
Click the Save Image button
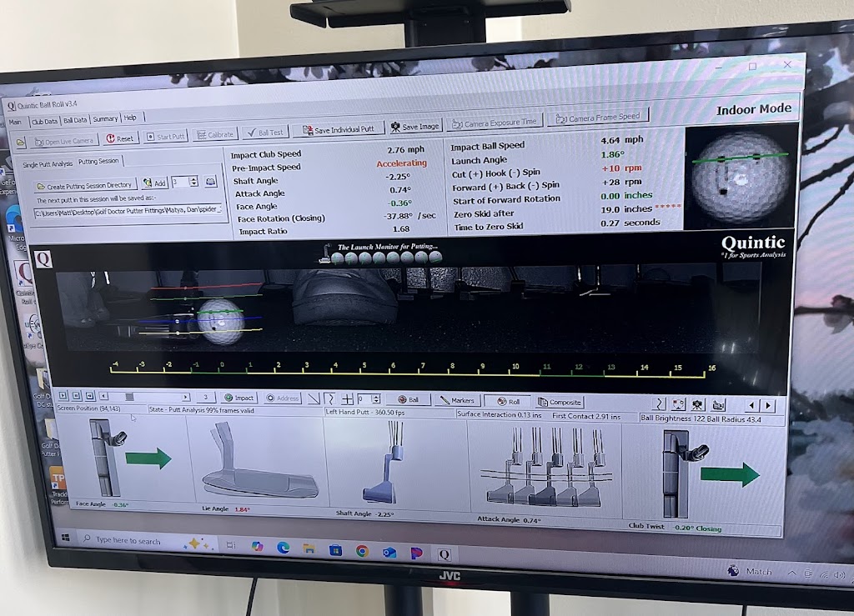(415, 127)
